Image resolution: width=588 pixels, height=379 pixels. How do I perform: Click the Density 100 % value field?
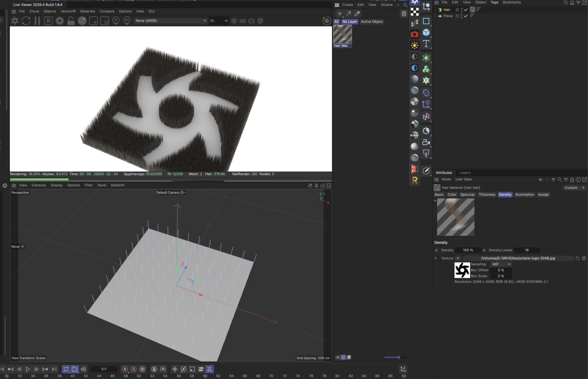coord(468,250)
